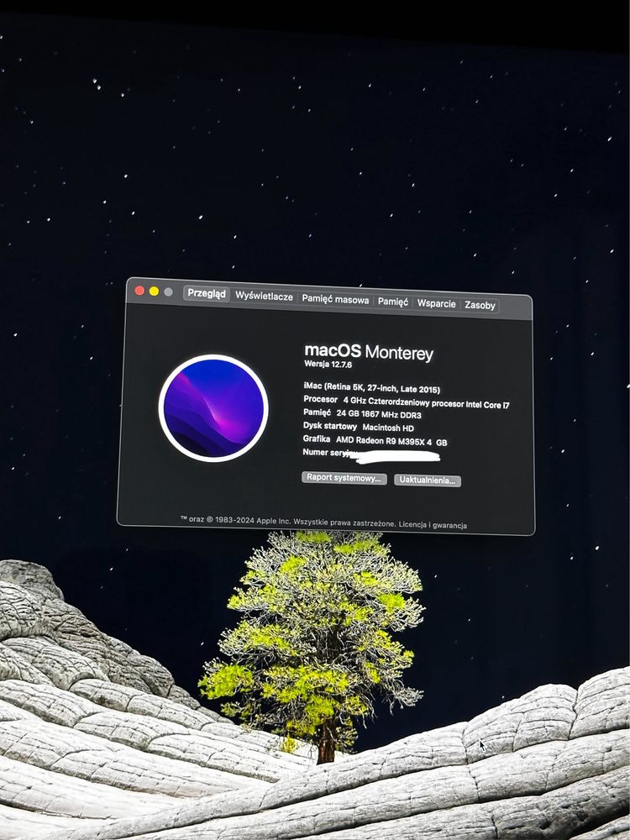This screenshot has width=630, height=840.
Task: Click the Raport systemowy button
Action: (x=344, y=478)
